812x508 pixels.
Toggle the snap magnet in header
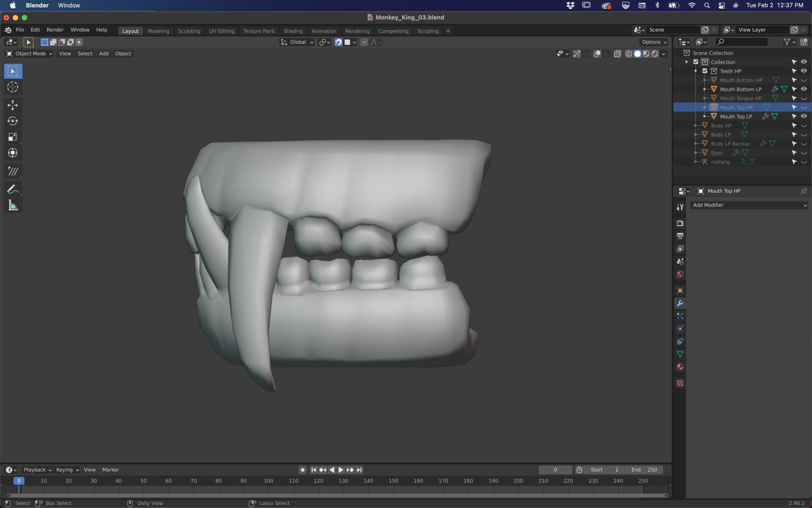tap(338, 42)
